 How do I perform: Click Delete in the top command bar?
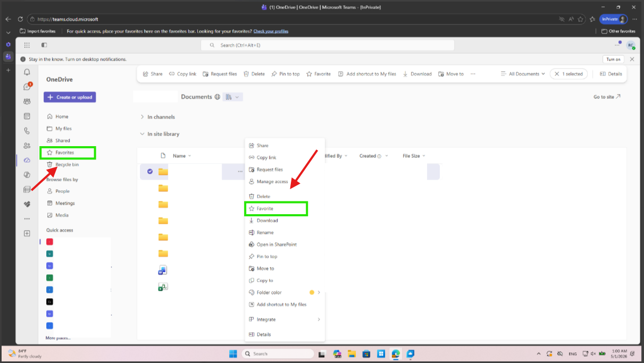click(x=254, y=74)
